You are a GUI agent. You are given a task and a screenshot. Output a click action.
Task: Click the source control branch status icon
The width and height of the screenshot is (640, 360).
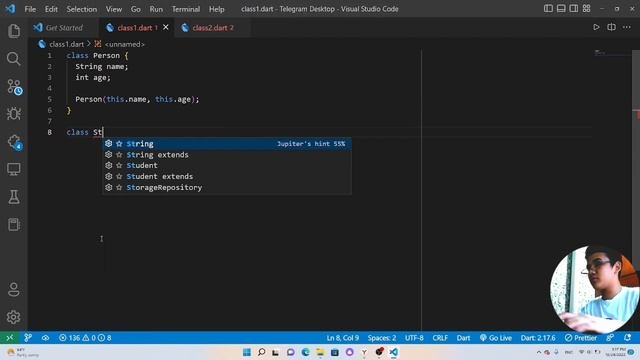point(28,338)
